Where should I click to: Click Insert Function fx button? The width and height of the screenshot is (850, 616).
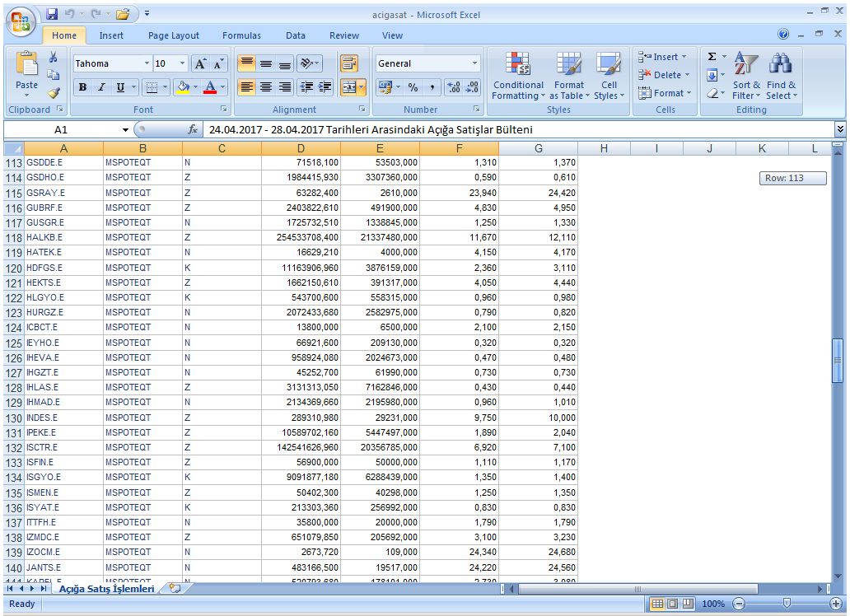pyautogui.click(x=193, y=129)
